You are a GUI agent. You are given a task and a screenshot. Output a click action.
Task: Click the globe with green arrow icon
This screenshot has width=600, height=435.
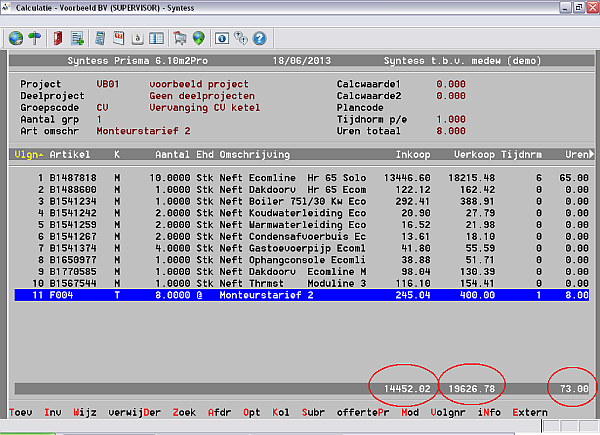[199, 39]
